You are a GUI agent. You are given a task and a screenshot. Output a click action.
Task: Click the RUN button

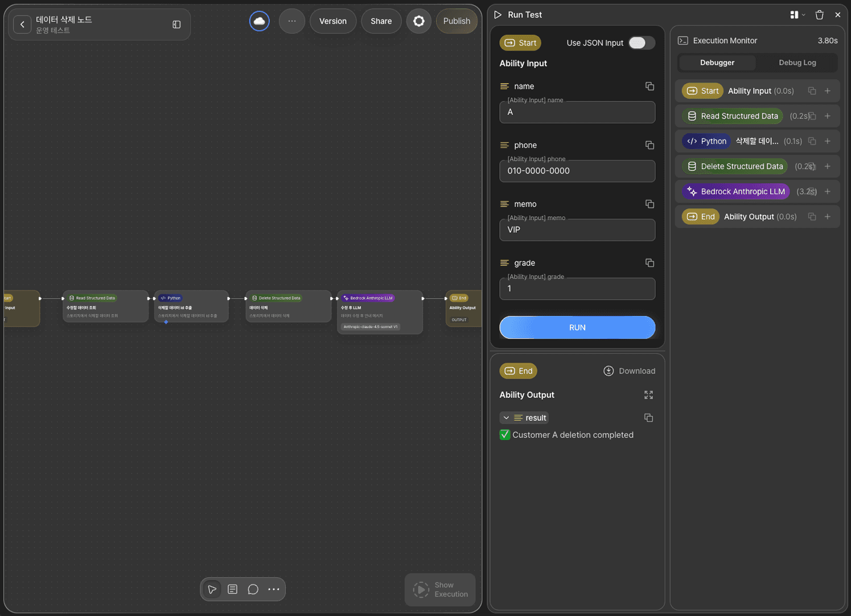click(x=577, y=327)
